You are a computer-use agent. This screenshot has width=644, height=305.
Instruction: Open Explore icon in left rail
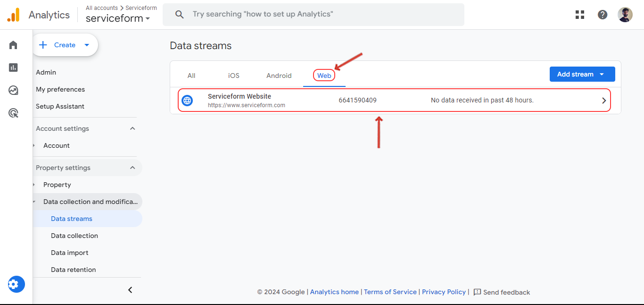13,90
